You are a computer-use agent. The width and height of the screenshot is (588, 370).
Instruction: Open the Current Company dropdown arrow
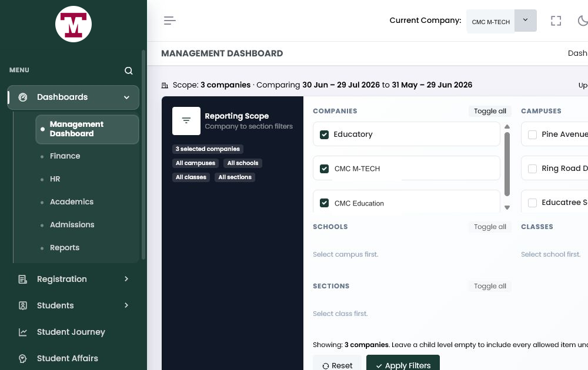526,20
